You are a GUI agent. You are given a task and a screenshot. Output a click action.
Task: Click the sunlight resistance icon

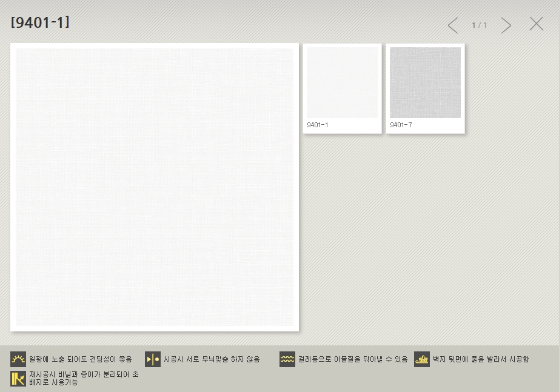point(18,359)
